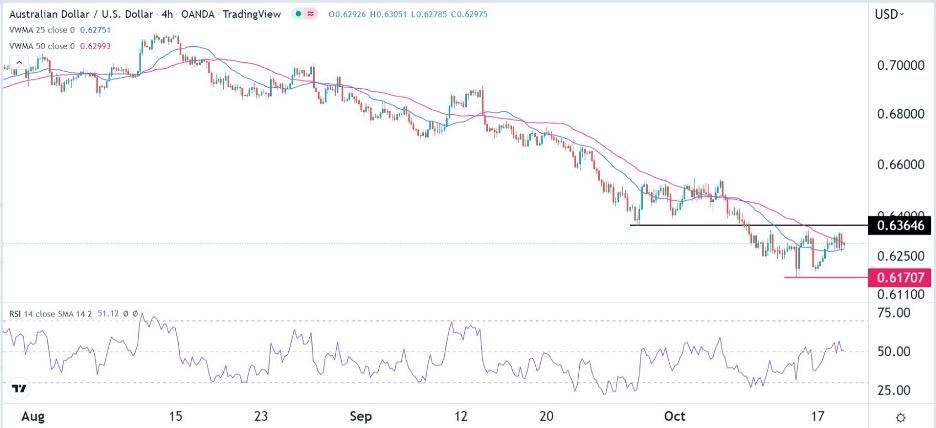Click the 0.61707 red price label
The height and width of the screenshot is (428, 936).
pyautogui.click(x=901, y=277)
